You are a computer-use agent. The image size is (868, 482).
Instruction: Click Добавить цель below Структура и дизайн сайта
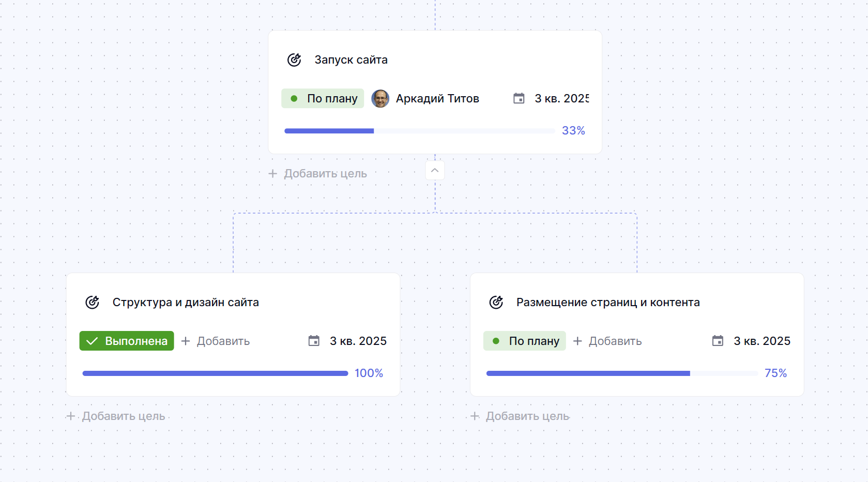tap(116, 416)
